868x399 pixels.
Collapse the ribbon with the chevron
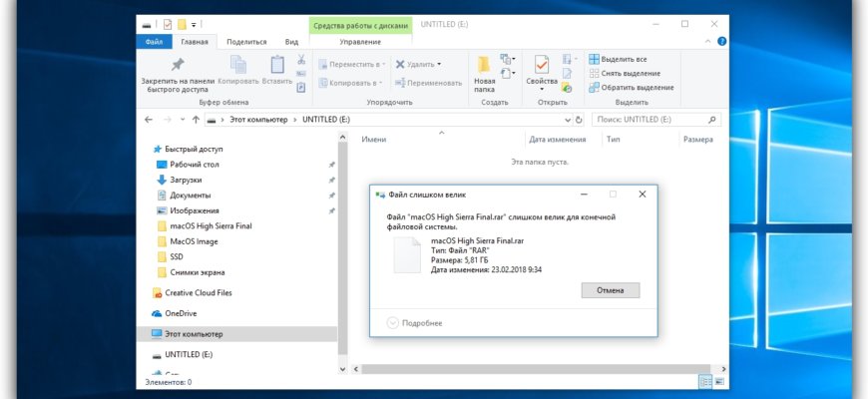[707, 42]
